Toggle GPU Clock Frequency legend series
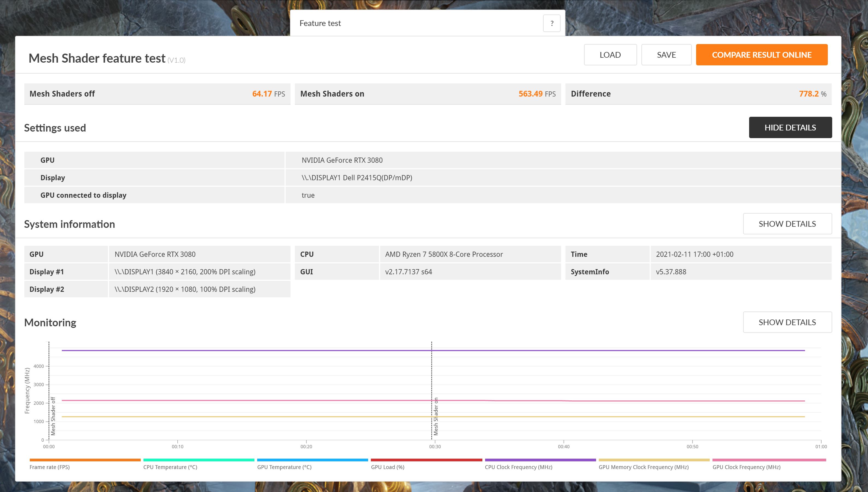Screen dimensions: 868x492 (x=746, y=467)
